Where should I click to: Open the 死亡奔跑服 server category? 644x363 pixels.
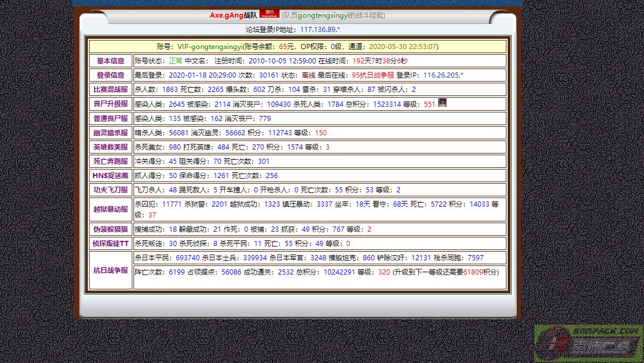click(x=111, y=162)
